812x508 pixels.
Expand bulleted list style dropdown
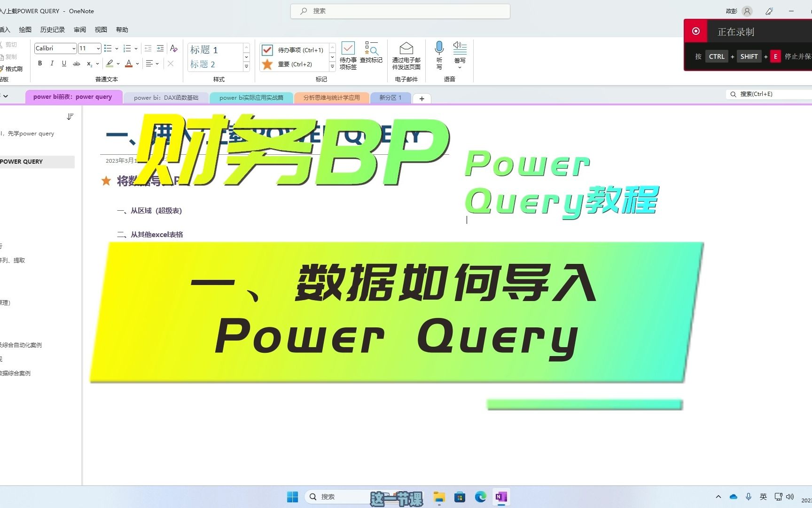[117, 48]
